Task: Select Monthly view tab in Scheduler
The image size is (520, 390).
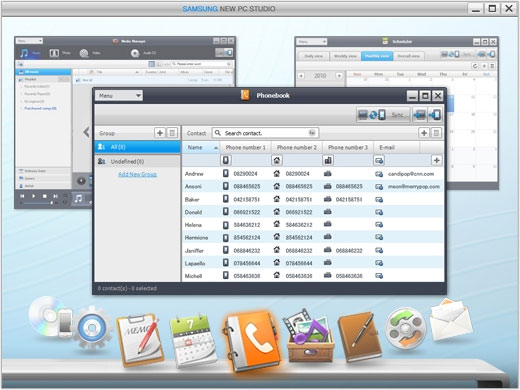Action: (x=377, y=56)
